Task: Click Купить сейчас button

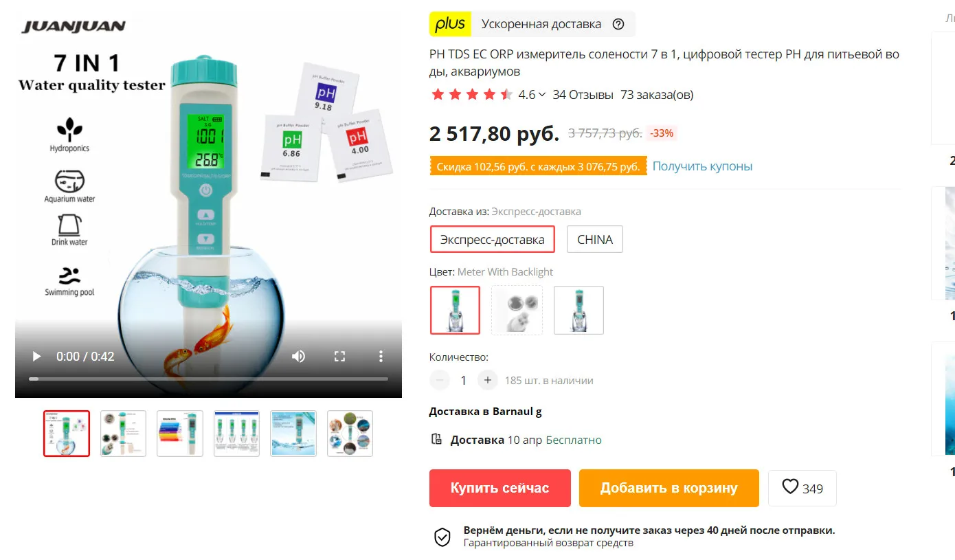Action: coord(500,488)
